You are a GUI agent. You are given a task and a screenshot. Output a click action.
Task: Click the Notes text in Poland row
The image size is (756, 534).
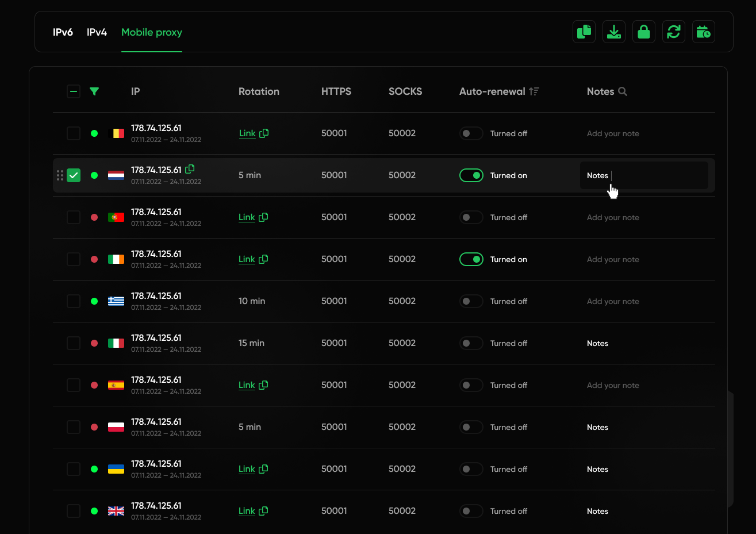point(597,427)
